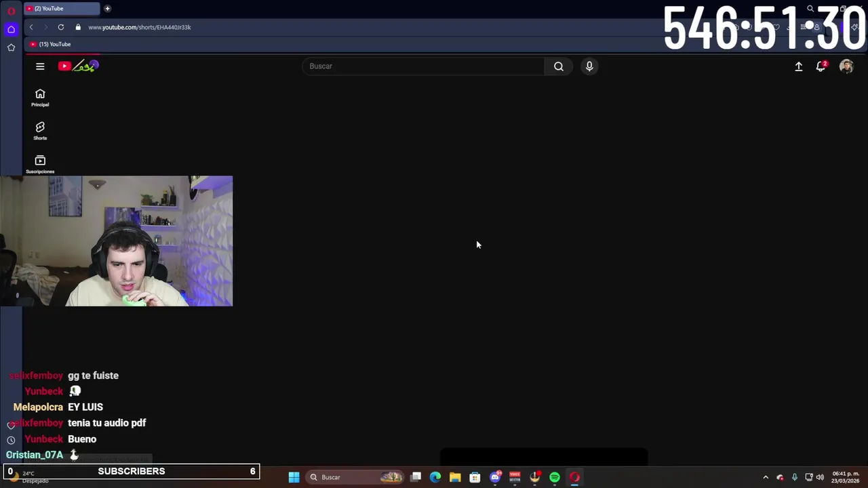Image resolution: width=868 pixels, height=488 pixels.
Task: Open Opera sidebar bookmarks star icon
Action: pyautogui.click(x=11, y=47)
